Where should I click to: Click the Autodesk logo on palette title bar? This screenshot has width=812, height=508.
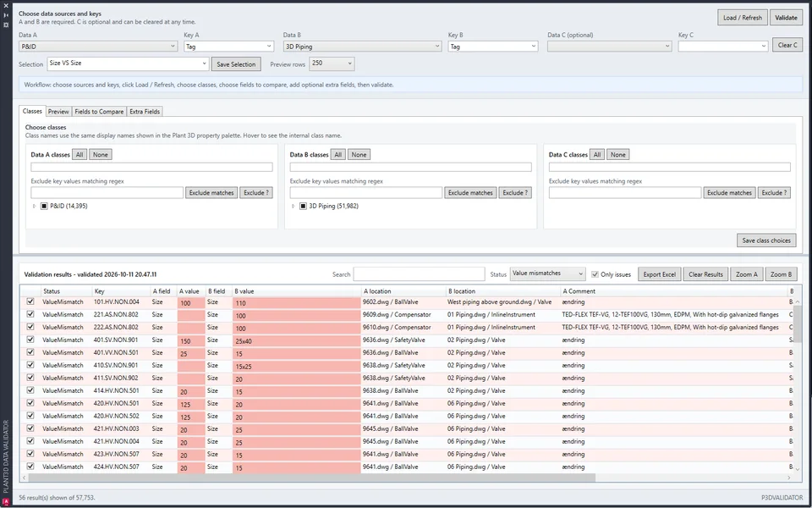[6, 502]
